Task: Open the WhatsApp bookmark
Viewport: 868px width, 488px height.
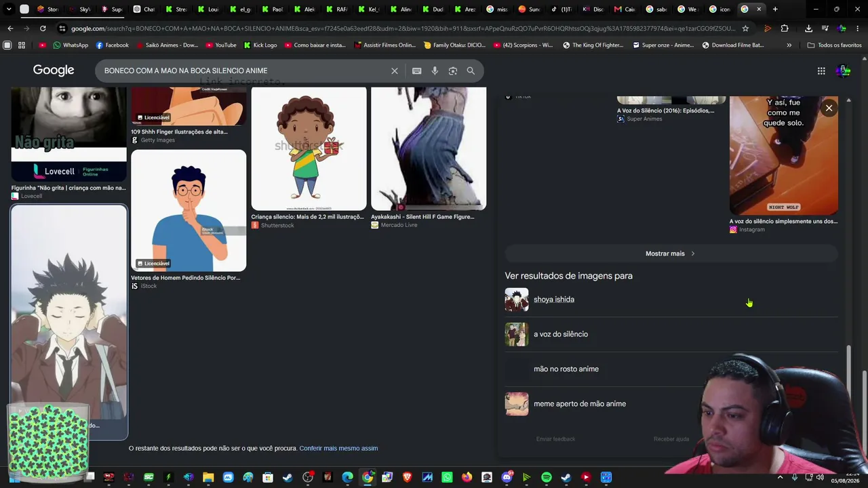Action: point(71,45)
